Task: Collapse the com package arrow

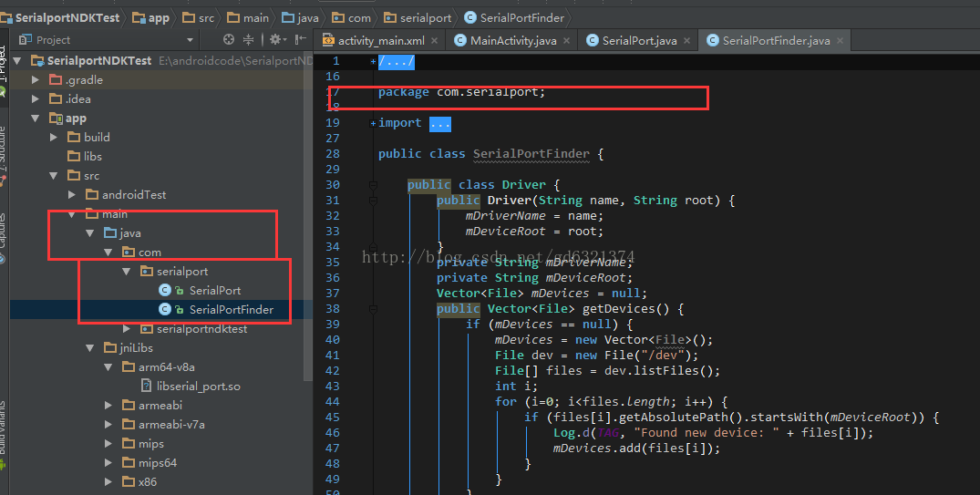Action: (108, 253)
